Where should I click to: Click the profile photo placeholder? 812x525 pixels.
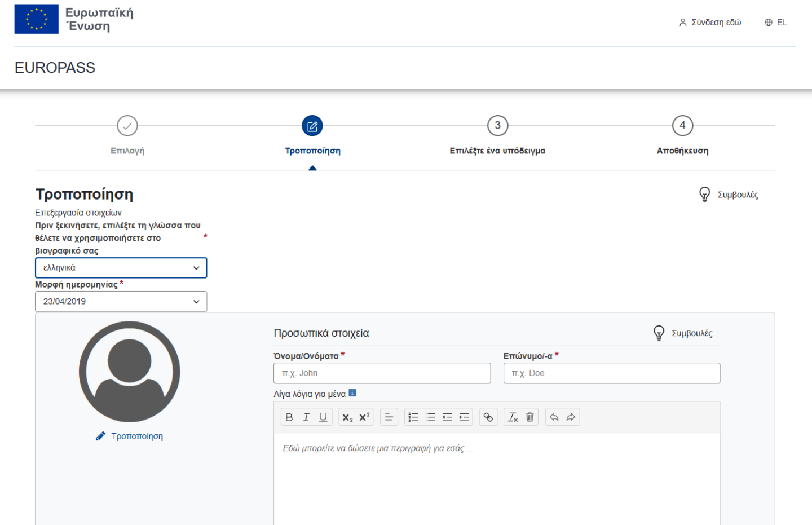130,372
